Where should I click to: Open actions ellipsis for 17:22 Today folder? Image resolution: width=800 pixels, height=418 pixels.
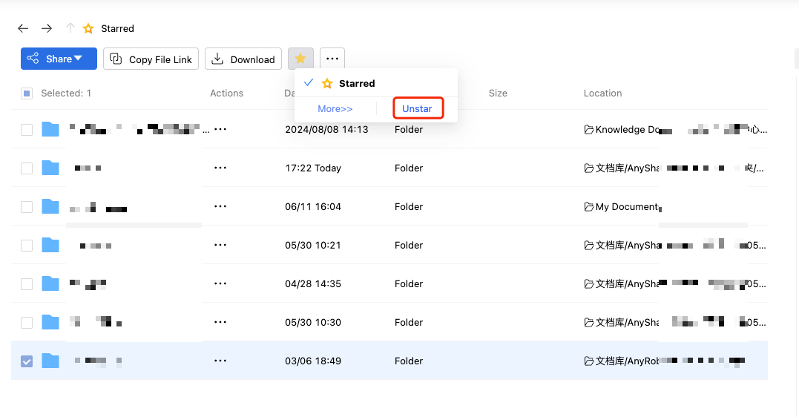[220, 168]
